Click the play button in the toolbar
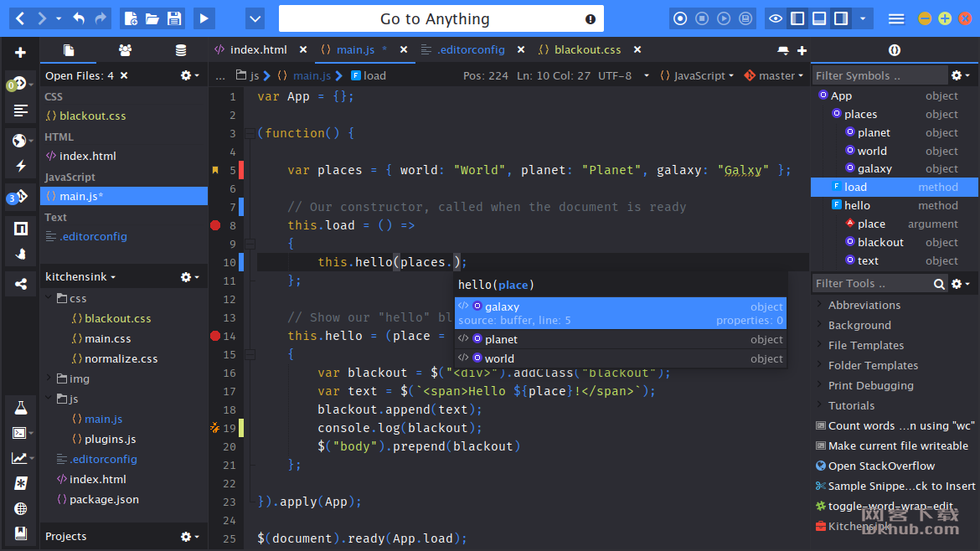This screenshot has width=980, height=551. pos(204,18)
